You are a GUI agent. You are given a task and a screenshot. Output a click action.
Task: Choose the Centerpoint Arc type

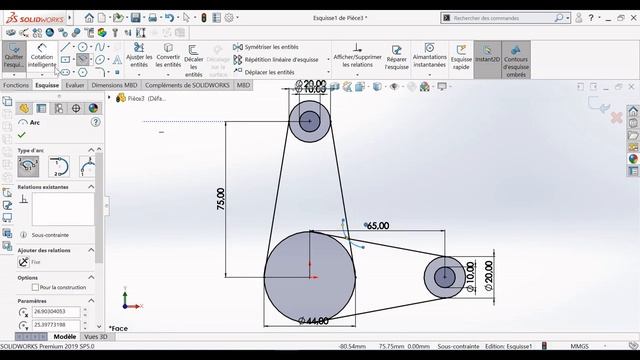click(28, 166)
